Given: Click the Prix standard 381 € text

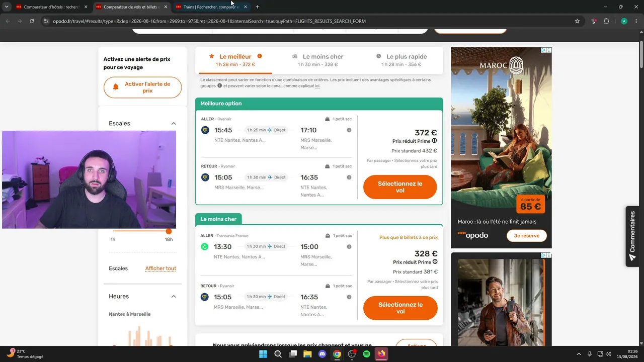Looking at the screenshot, I should pyautogui.click(x=415, y=272).
